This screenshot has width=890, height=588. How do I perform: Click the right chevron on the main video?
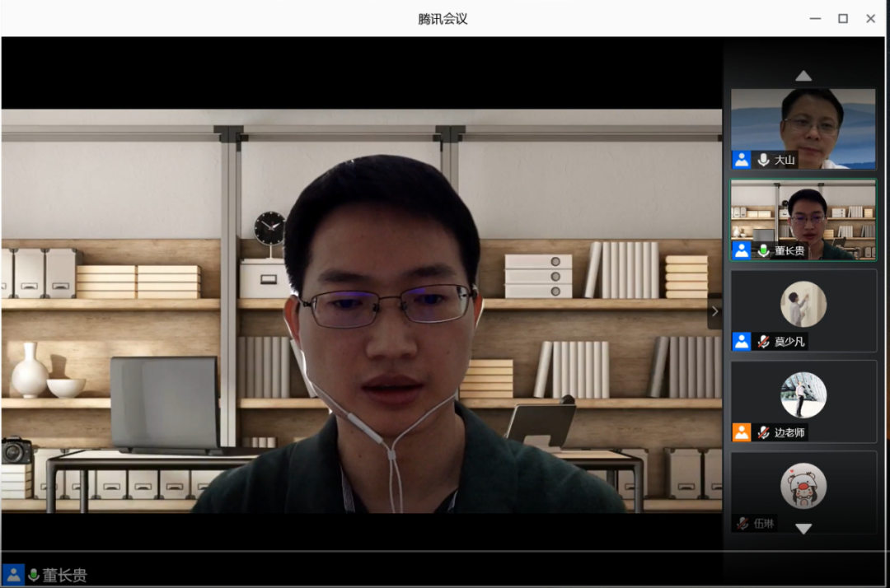tap(714, 312)
